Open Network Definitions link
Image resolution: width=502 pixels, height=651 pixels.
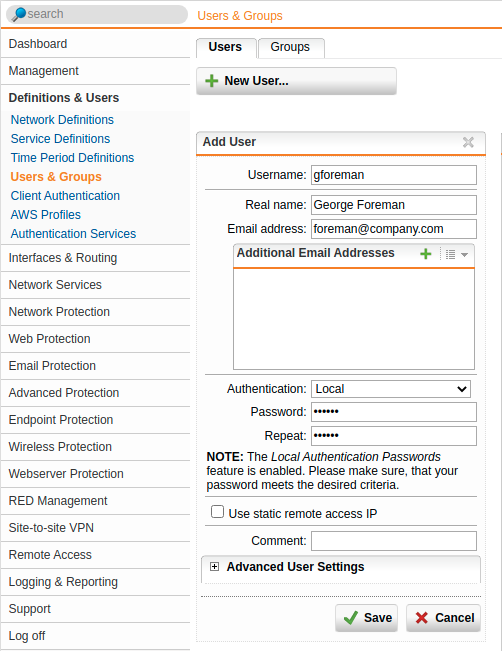(x=62, y=120)
